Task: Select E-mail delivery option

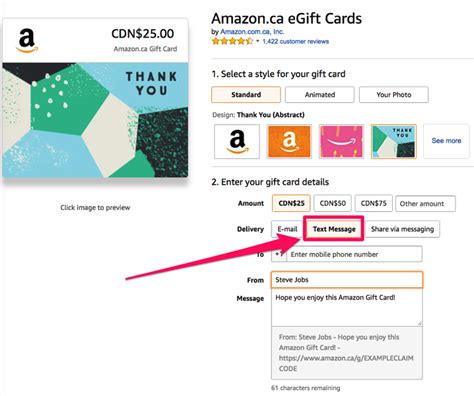Action: coord(287,229)
